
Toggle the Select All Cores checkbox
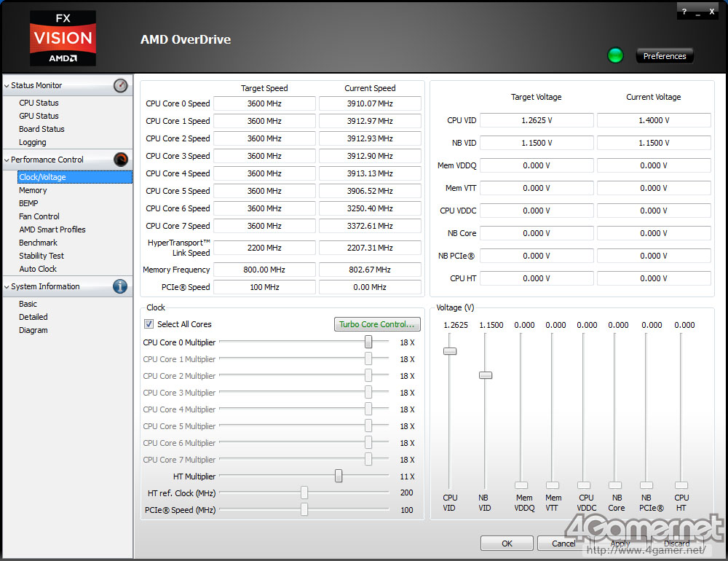point(149,324)
